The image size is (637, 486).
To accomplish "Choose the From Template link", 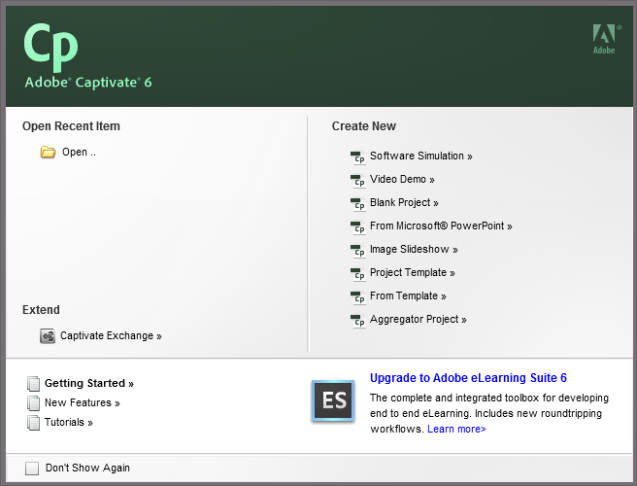I will tap(408, 296).
